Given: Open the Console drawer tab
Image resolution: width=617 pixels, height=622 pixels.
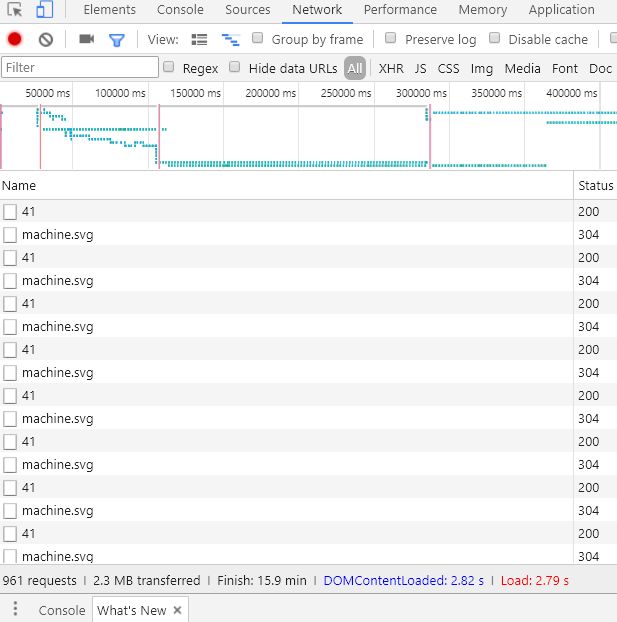Looking at the screenshot, I should point(62,610).
